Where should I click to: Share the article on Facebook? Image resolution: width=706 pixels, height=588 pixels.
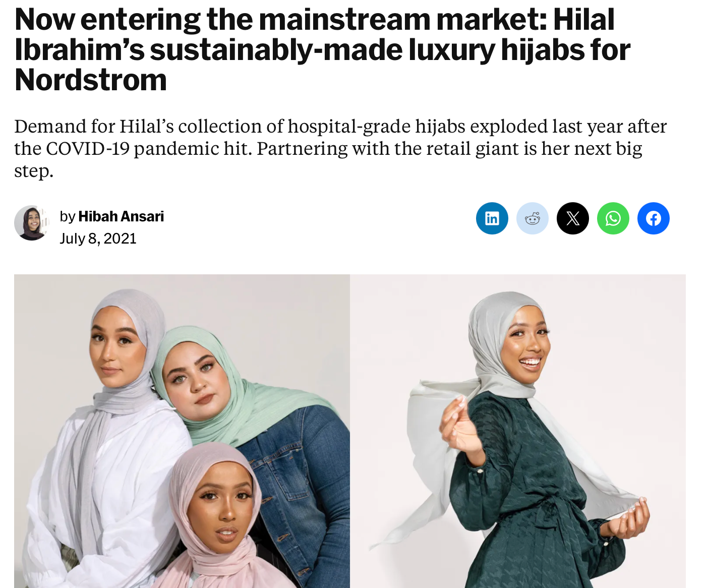coord(653,218)
